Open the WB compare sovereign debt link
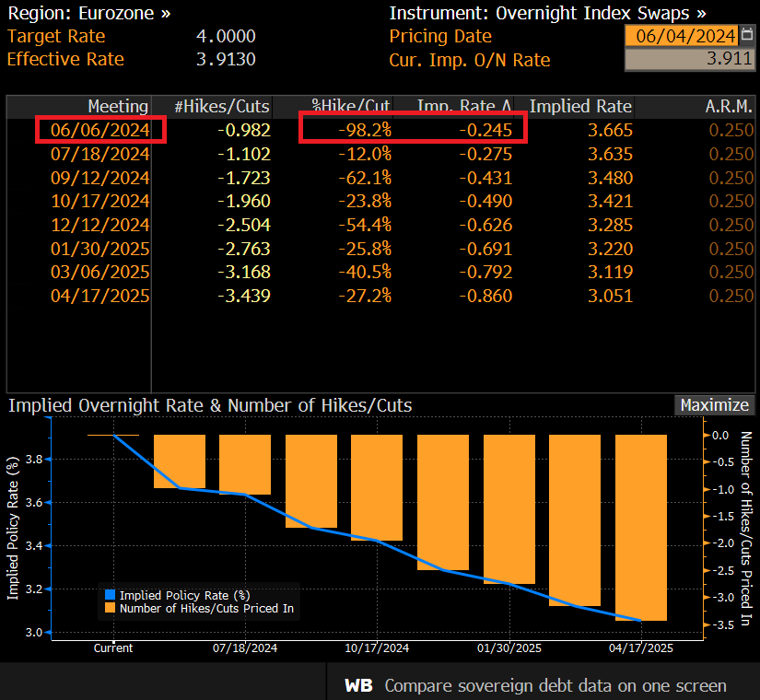This screenshot has width=760, height=700. point(535,685)
